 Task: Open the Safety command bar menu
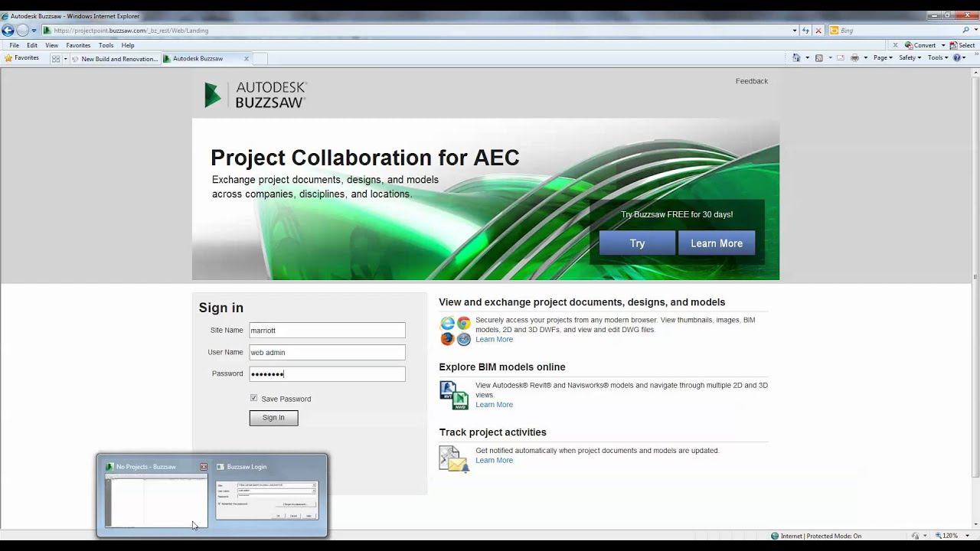[x=910, y=58]
